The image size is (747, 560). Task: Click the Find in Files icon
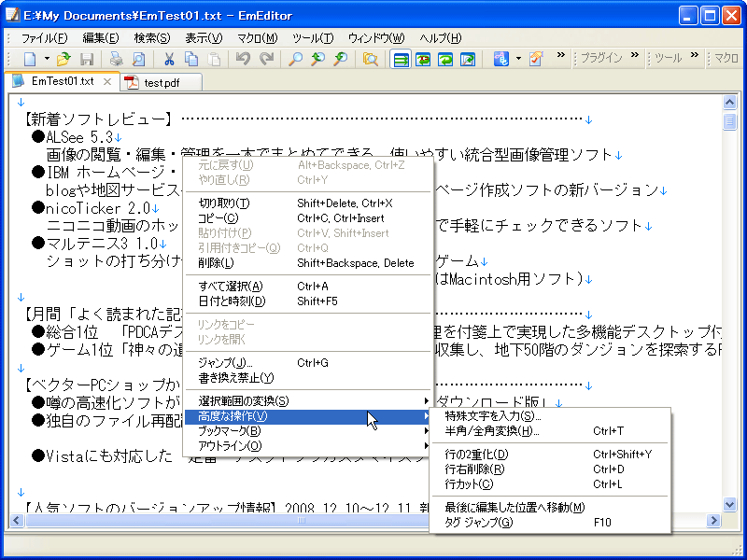coord(370,59)
